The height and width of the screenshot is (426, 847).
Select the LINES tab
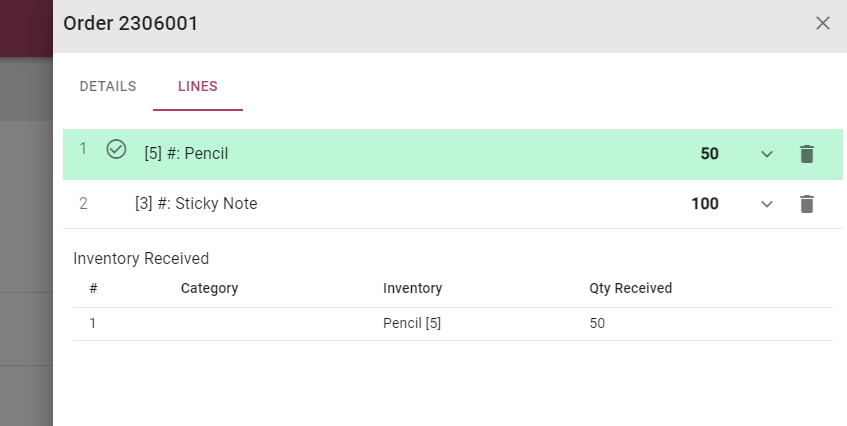198,86
